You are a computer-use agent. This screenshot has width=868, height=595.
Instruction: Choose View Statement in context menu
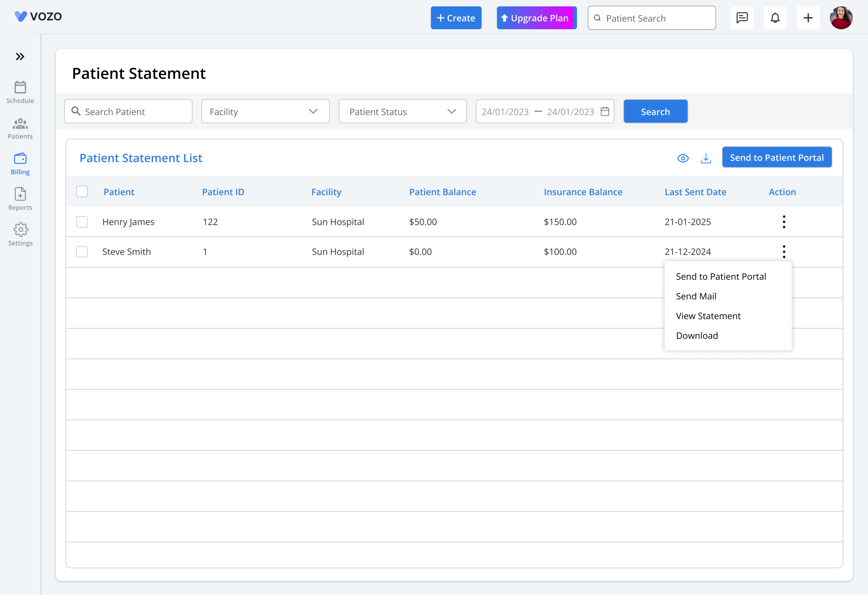(708, 316)
